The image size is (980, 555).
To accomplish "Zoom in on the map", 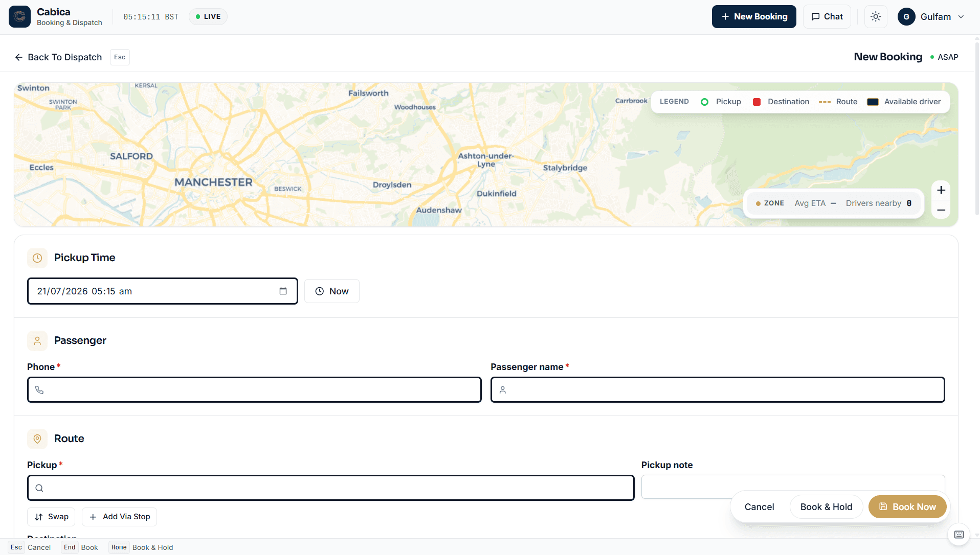I will (x=941, y=190).
